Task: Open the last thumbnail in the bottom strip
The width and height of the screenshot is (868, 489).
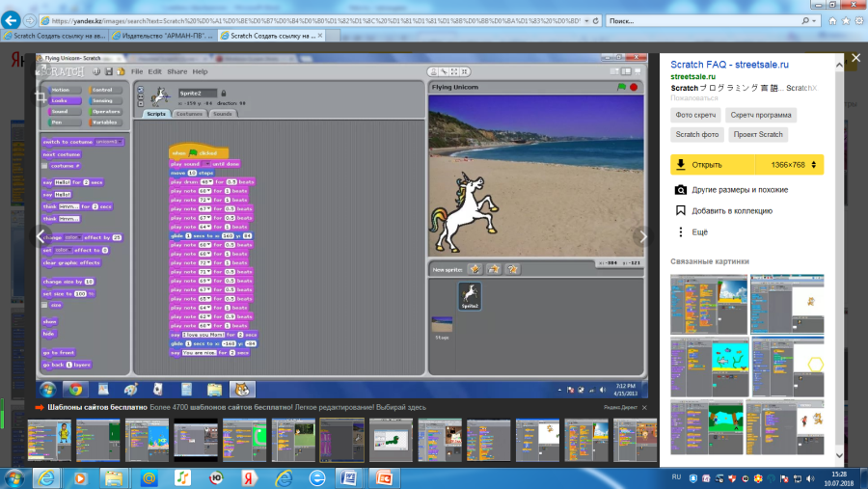Action: 635,440
